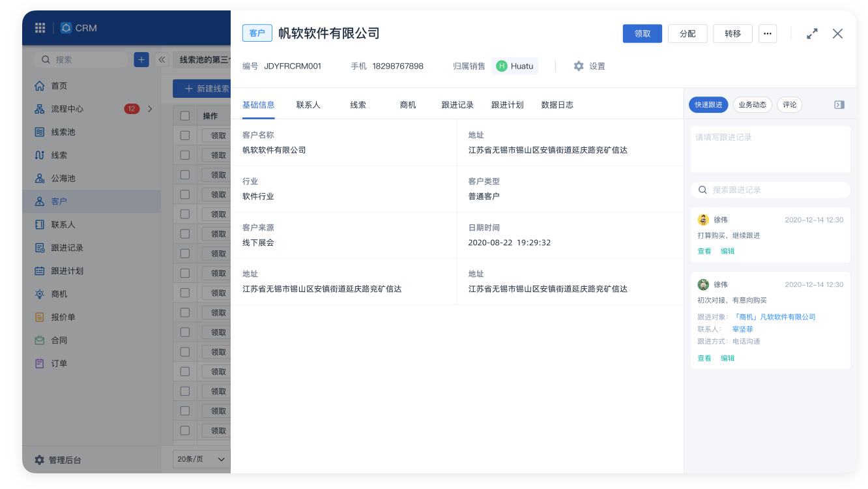Go to 线索池 in the sidebar

(91, 132)
